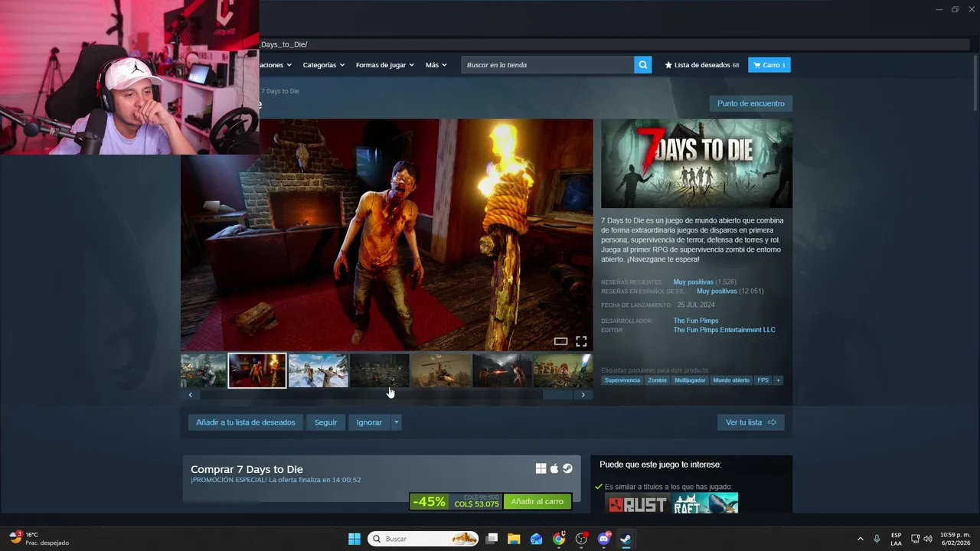Click Spanish reviews Muy positivas (12.051)

(x=730, y=292)
